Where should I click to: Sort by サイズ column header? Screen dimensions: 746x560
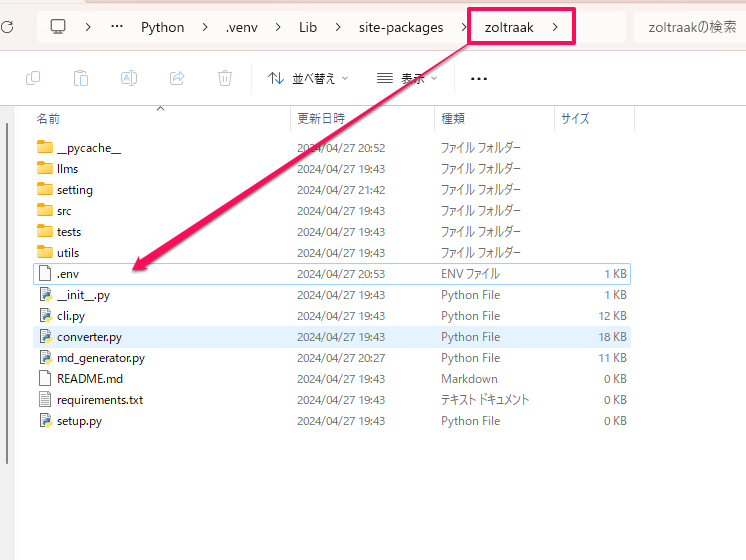coord(575,118)
